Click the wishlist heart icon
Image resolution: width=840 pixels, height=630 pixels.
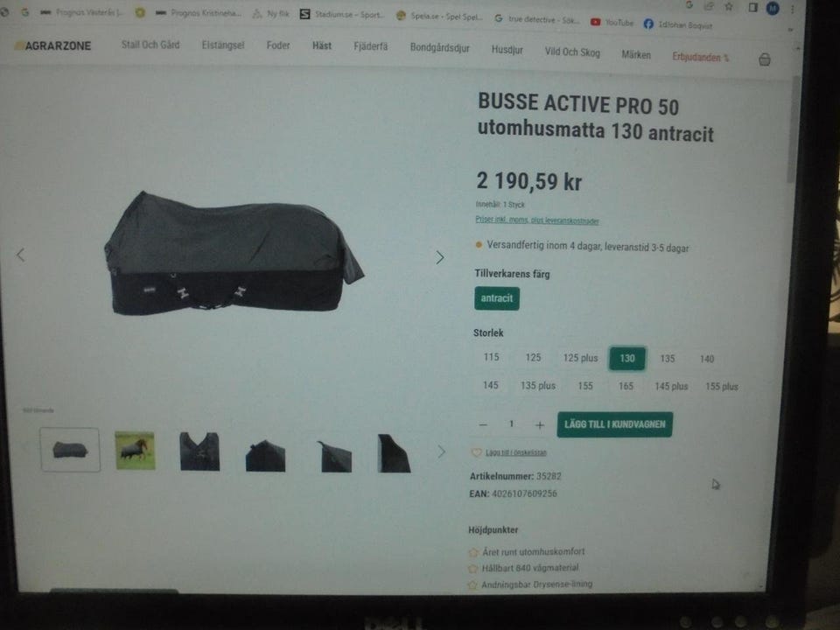[476, 452]
